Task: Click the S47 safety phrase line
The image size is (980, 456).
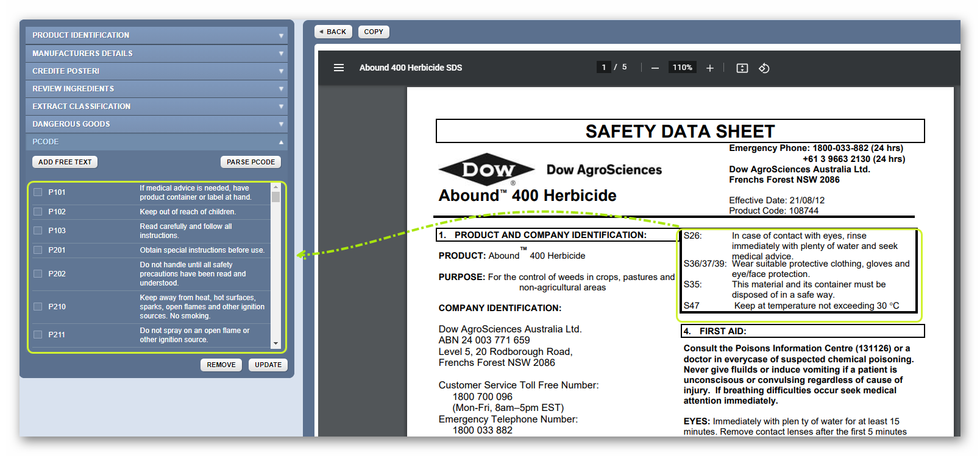Action: pyautogui.click(x=791, y=306)
